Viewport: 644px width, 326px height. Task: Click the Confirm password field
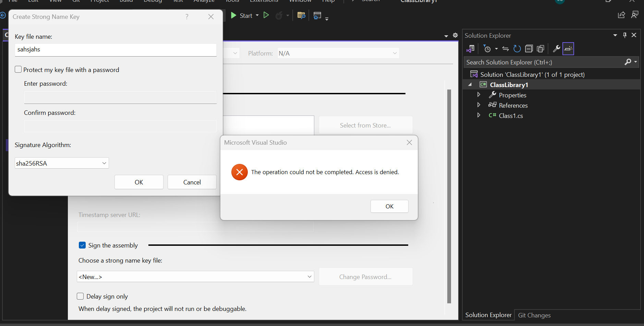[x=120, y=126]
